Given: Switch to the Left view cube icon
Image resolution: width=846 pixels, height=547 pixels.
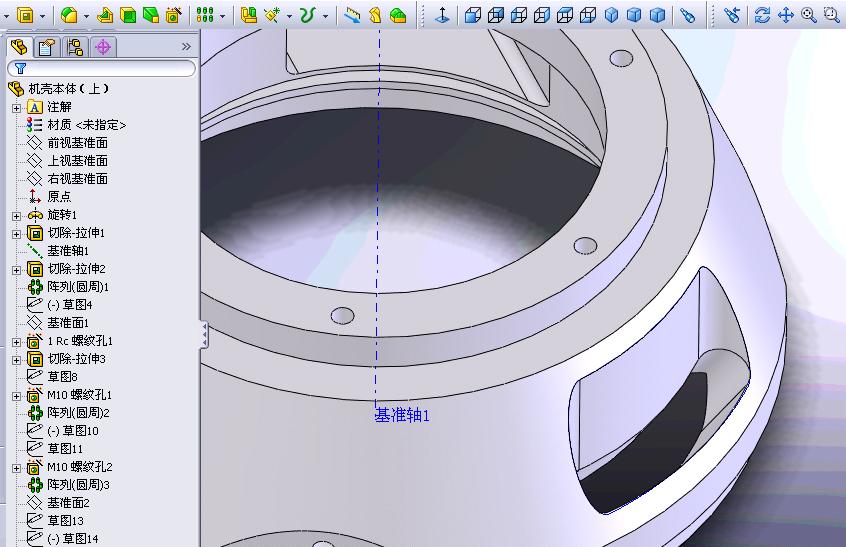Looking at the screenshot, I should click(518, 15).
